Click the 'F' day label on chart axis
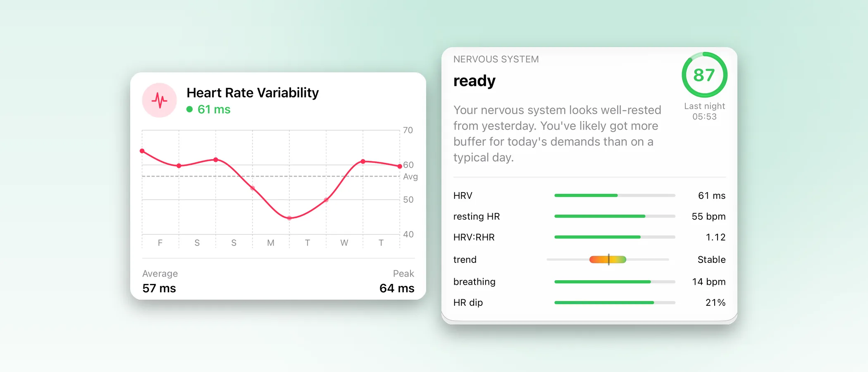Viewport: 868px width, 372px height. (160, 243)
